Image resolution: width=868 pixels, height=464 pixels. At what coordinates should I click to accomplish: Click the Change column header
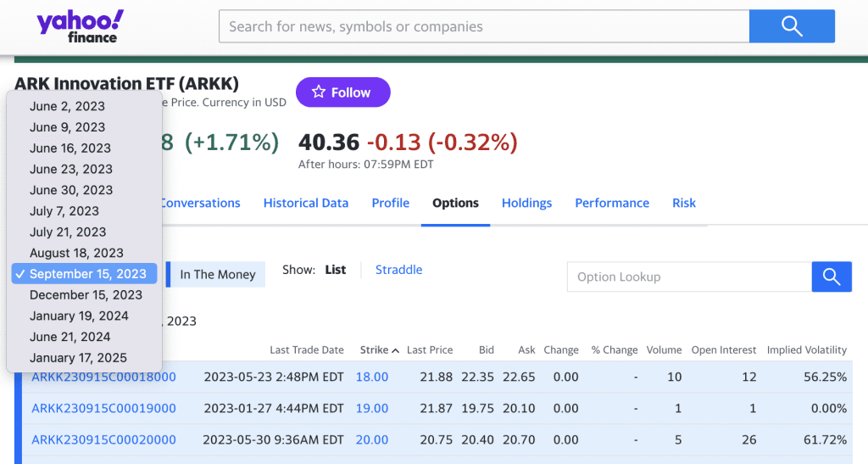tap(561, 350)
